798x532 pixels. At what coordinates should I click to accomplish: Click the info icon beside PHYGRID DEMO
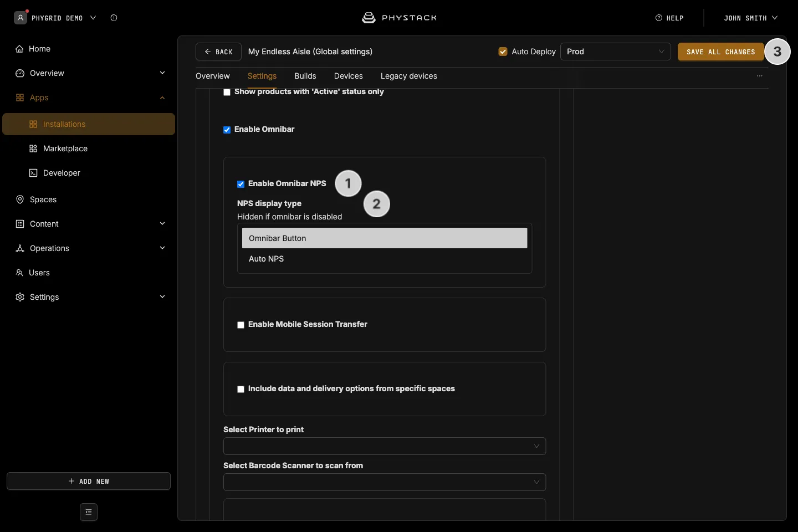(x=114, y=18)
